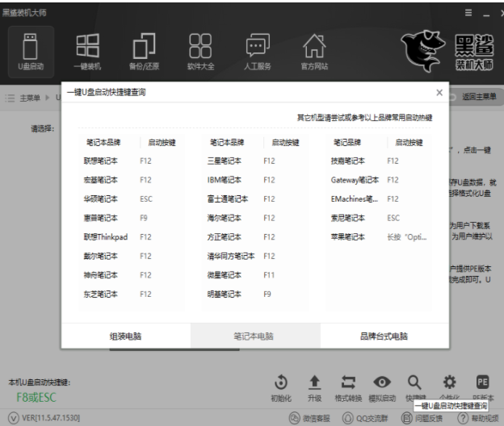Select the IBM笔记本 row

[255, 180]
